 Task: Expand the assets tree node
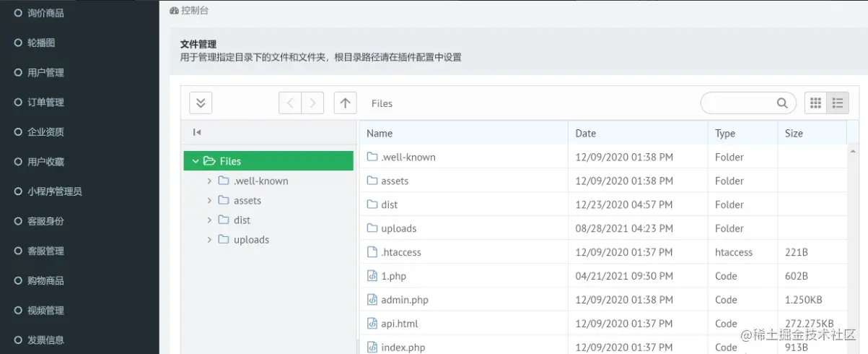pos(209,200)
